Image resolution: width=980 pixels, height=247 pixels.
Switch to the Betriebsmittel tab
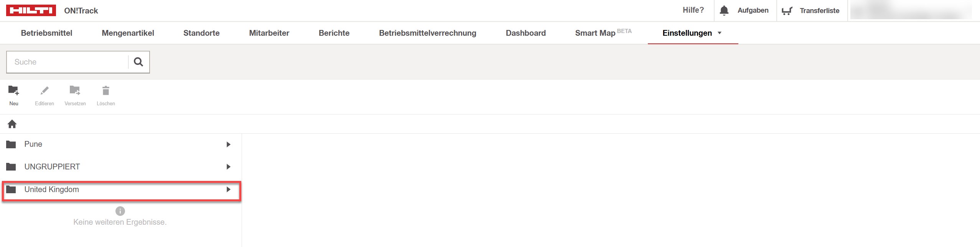click(x=46, y=33)
